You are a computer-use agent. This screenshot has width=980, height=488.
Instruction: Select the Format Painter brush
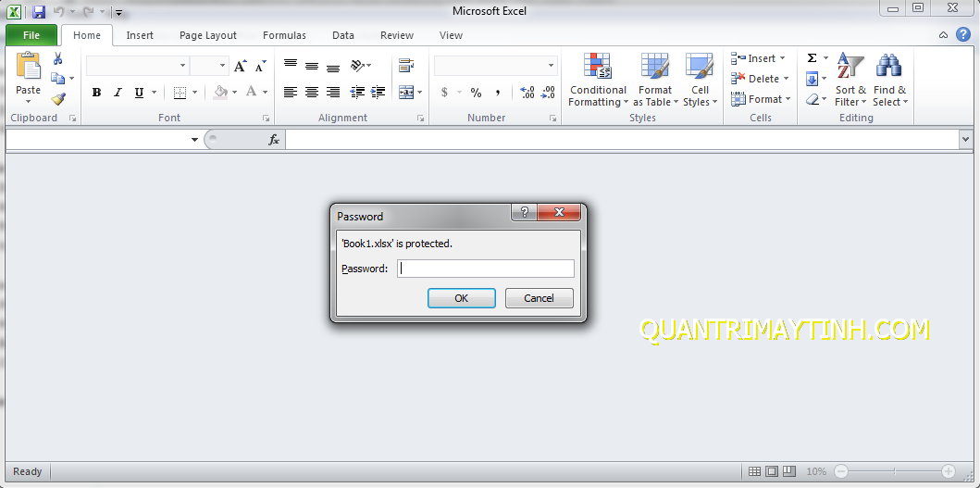(58, 99)
